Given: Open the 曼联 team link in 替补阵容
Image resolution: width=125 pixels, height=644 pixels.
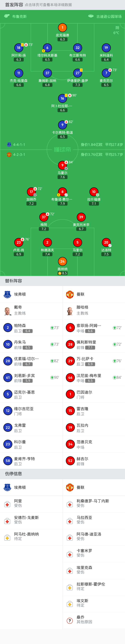Looking at the screenshot, I should [80, 294].
